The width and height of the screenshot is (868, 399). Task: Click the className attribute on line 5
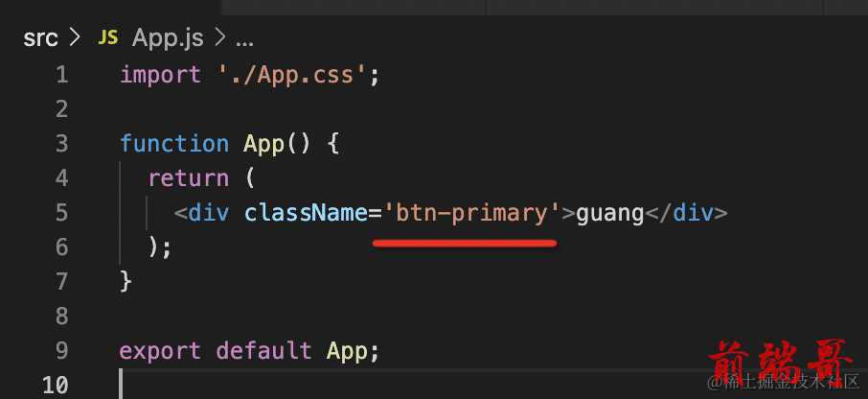tap(307, 213)
